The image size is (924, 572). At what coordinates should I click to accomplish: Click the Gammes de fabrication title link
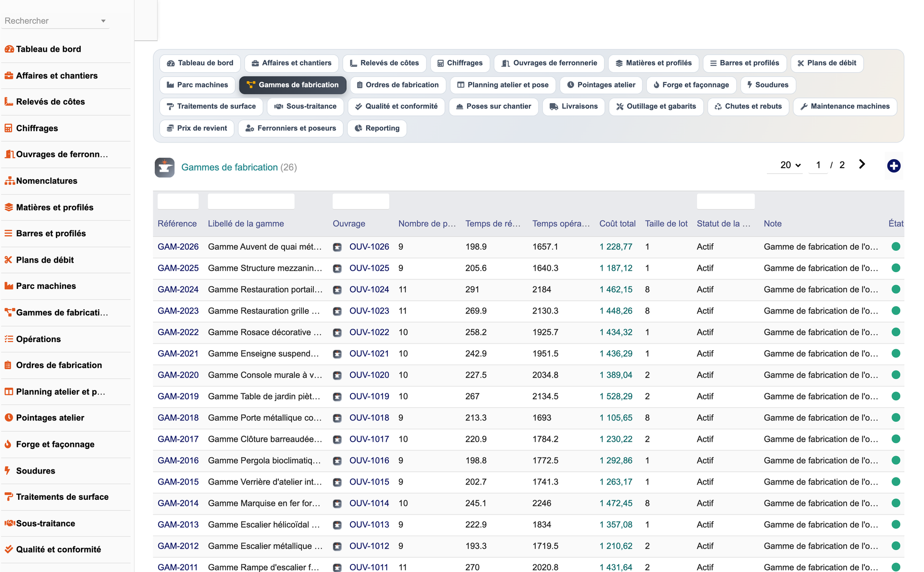coord(229,167)
